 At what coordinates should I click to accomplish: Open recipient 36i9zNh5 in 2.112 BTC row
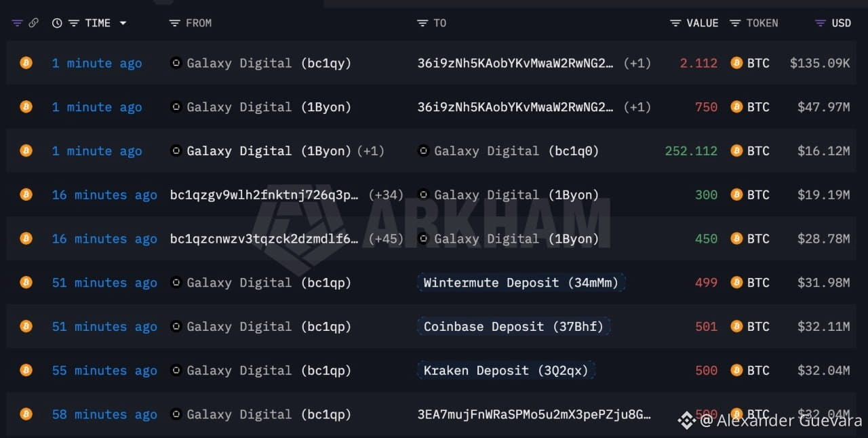tap(515, 63)
